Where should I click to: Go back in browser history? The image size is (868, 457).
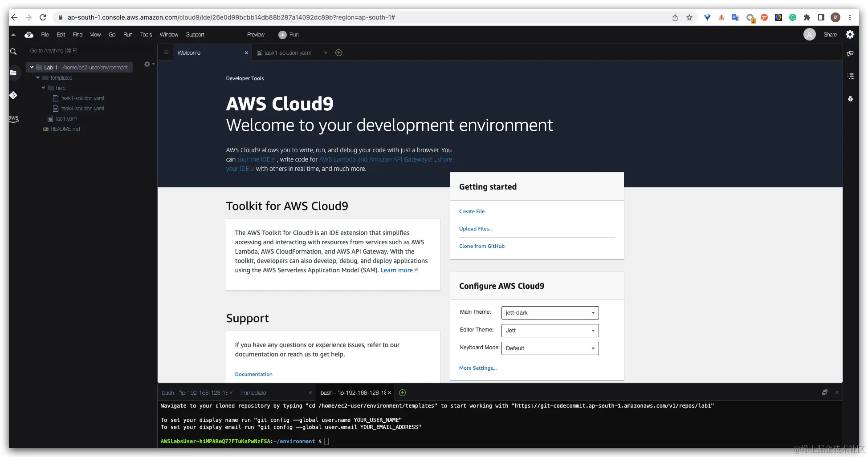coord(14,17)
